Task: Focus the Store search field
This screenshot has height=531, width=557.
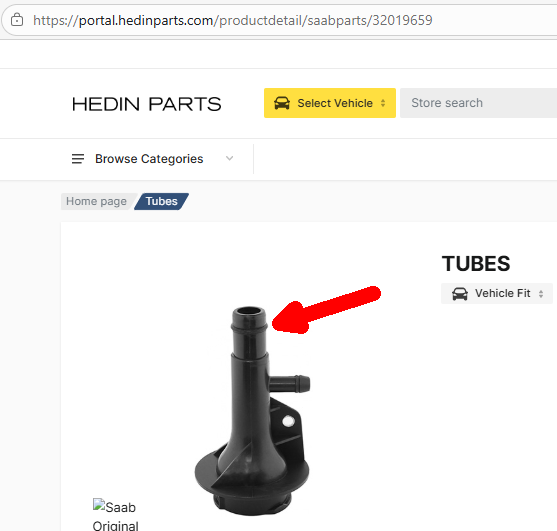Action: (x=478, y=103)
